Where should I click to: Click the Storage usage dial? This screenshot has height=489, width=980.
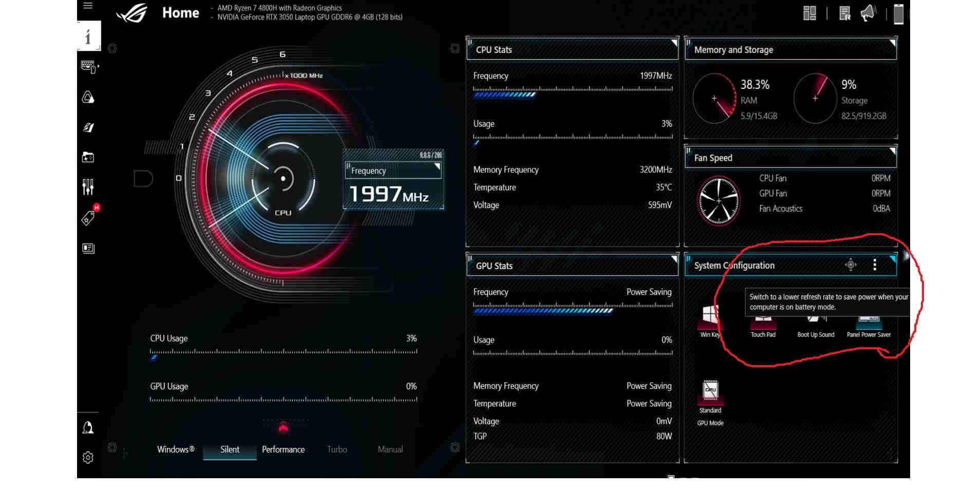click(x=815, y=98)
